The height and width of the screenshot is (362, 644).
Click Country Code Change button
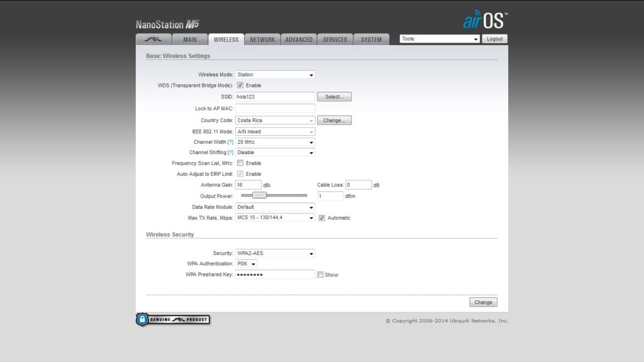pyautogui.click(x=335, y=120)
